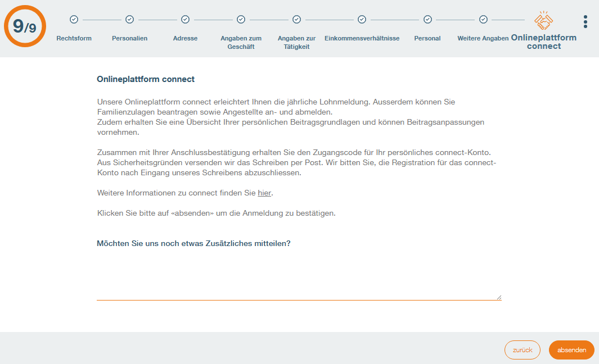Click the 9/9 progress circle indicator
Screen dimensions: 599x364
click(x=25, y=26)
